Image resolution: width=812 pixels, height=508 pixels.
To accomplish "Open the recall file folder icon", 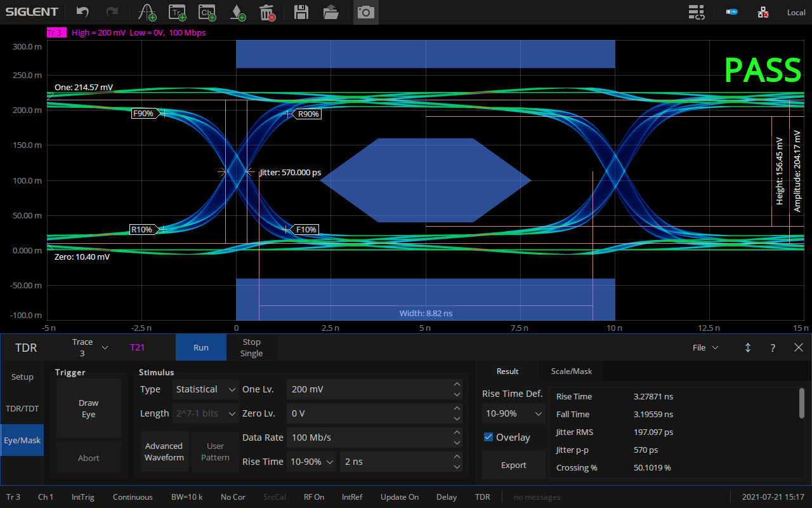I will pos(331,12).
